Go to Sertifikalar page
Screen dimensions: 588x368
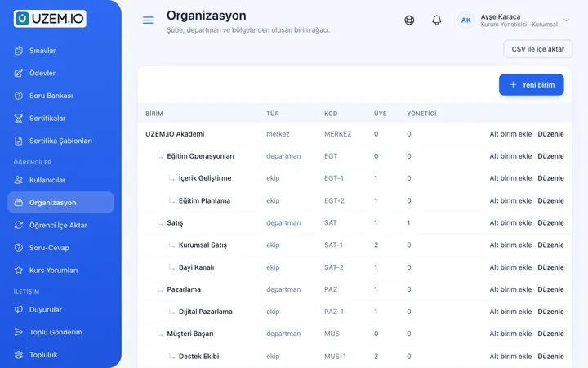60,119
